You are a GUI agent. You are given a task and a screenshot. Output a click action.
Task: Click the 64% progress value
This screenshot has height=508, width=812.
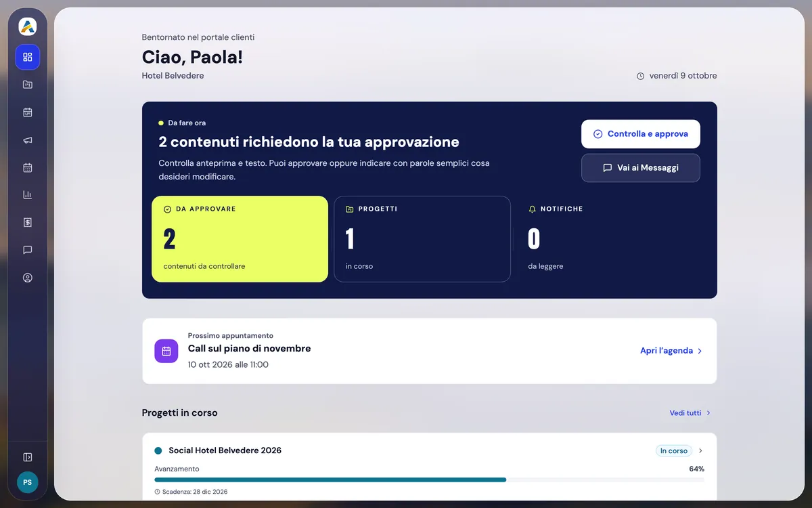tap(696, 469)
